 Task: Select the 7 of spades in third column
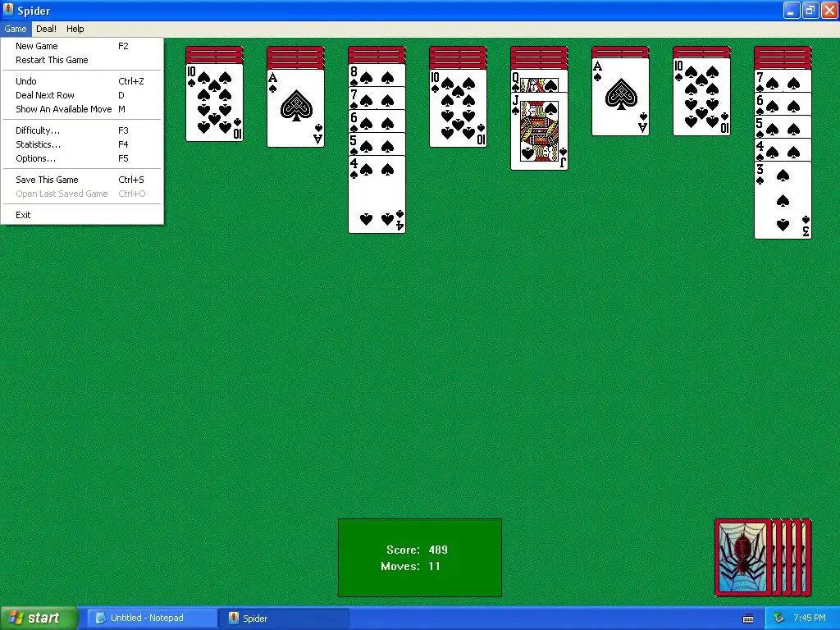point(377,98)
